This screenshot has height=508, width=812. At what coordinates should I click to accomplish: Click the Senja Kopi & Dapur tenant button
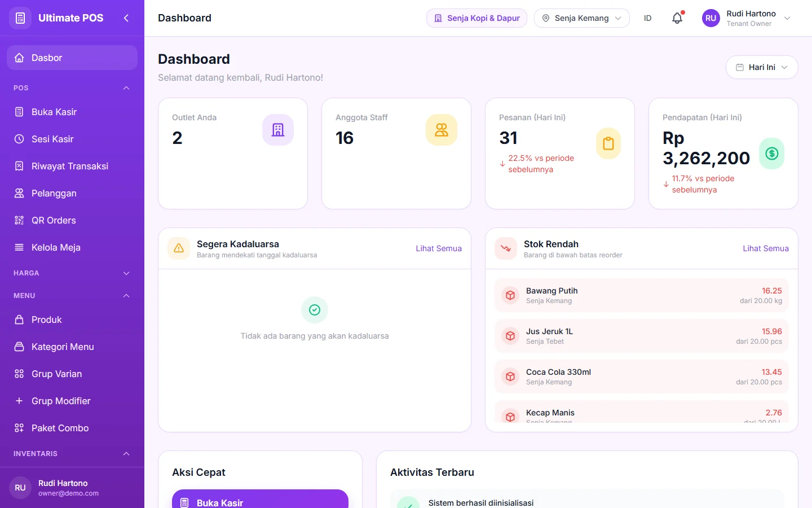tap(476, 18)
